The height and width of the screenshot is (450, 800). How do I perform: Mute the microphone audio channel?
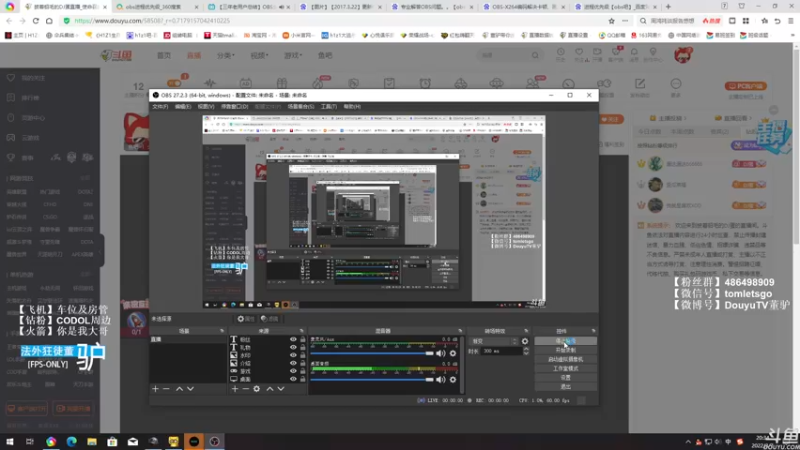coord(441,353)
